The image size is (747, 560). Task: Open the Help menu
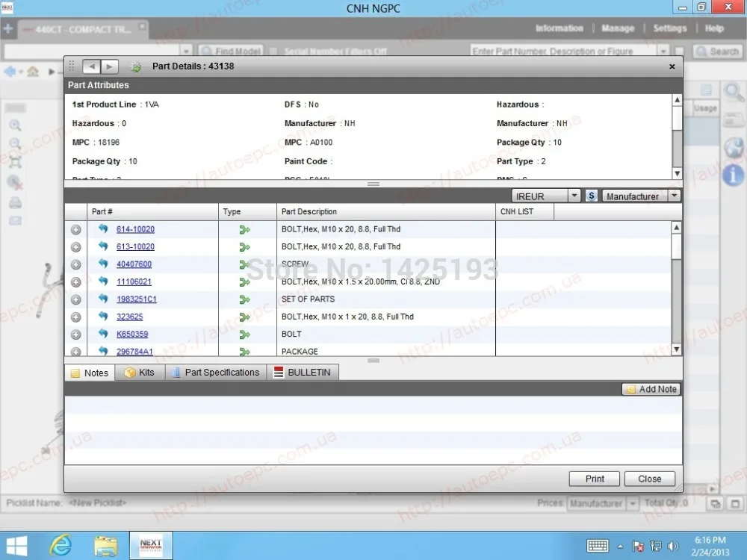point(714,28)
